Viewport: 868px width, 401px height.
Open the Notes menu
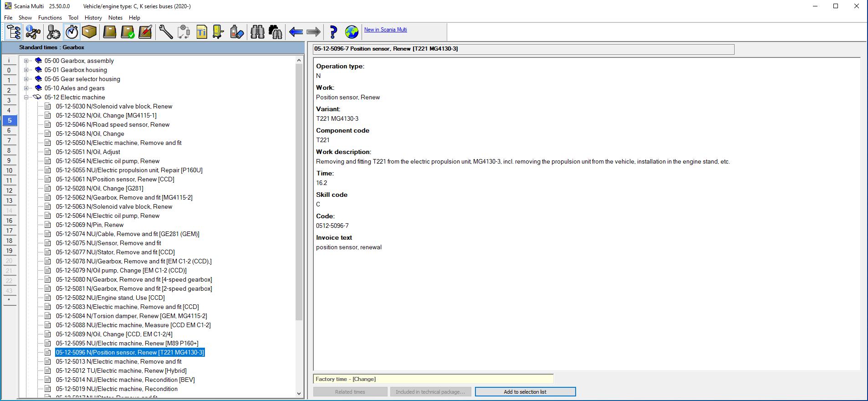[115, 18]
